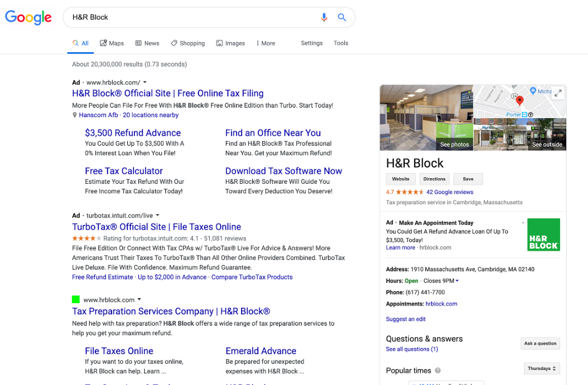The width and height of the screenshot is (588, 385).
Task: Save the H&R Block place
Action: (x=468, y=179)
